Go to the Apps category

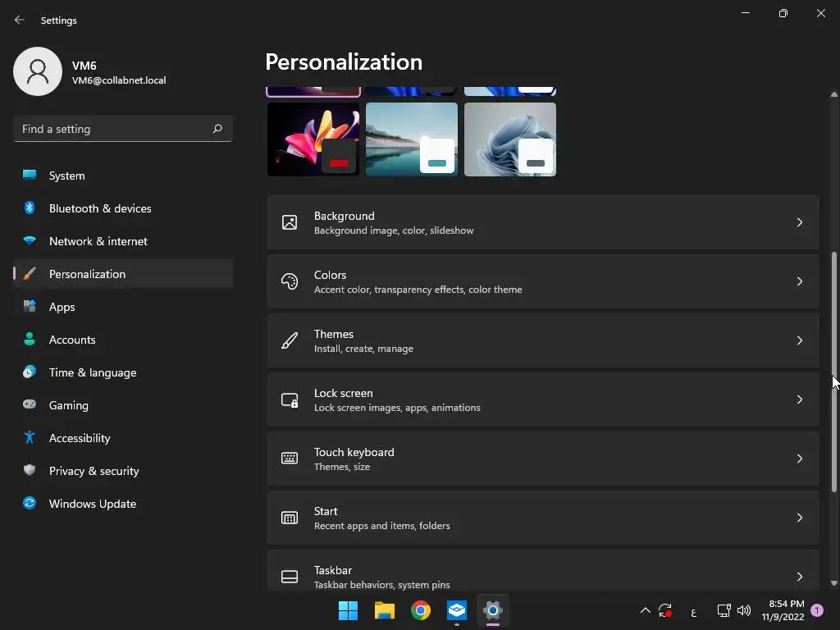(x=123, y=307)
